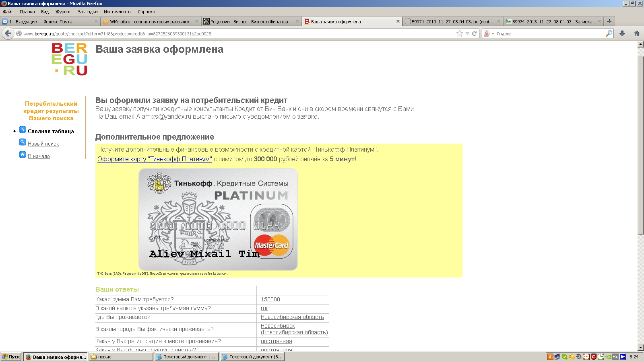The image size is (644, 362).
Task: Switch to the 59974 Заливка tab
Action: [553, 22]
